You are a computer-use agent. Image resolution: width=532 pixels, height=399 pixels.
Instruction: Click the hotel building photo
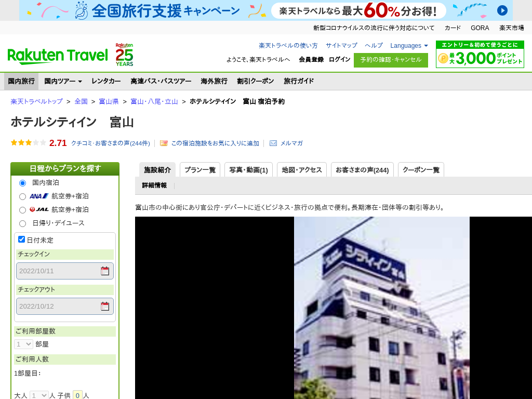point(382,308)
